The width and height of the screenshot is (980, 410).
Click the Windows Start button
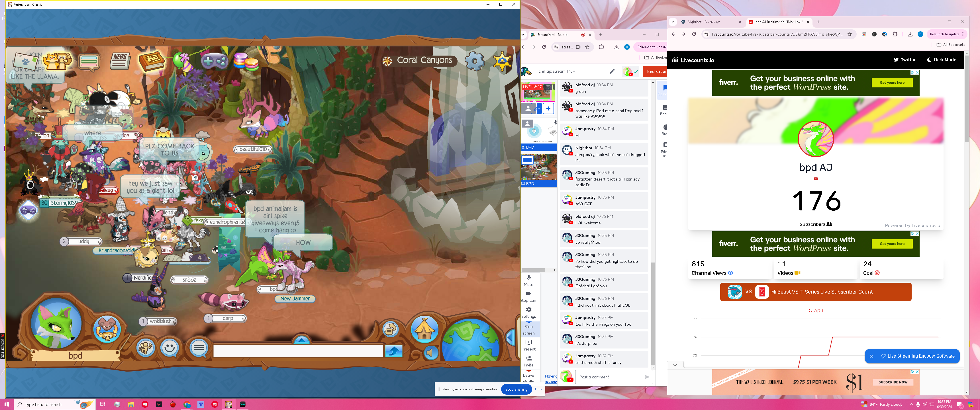[7, 404]
